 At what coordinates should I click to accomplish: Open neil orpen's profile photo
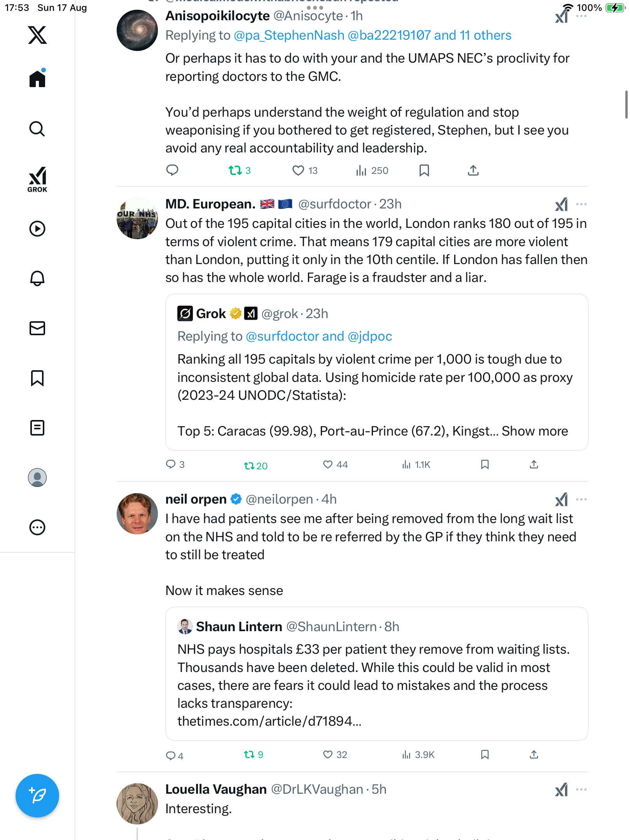(x=137, y=514)
